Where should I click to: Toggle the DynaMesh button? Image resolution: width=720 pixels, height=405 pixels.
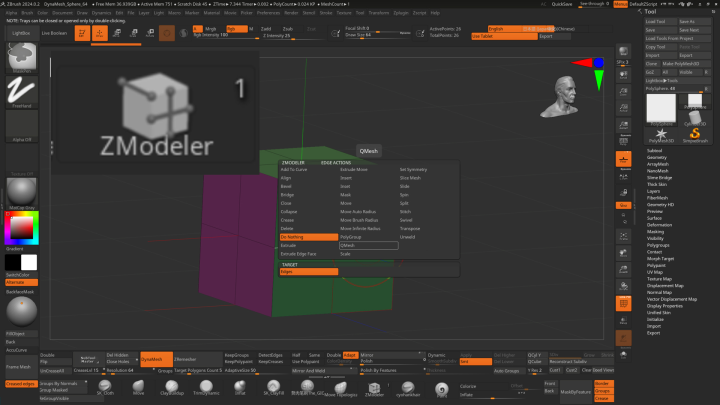(152, 357)
